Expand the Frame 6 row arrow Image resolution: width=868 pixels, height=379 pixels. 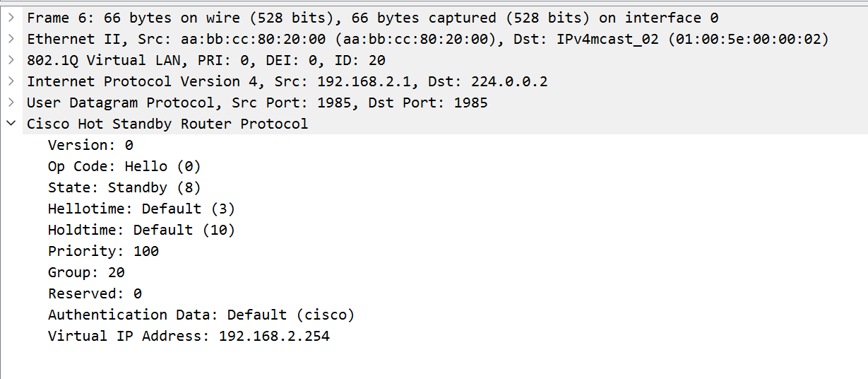coord(11,18)
